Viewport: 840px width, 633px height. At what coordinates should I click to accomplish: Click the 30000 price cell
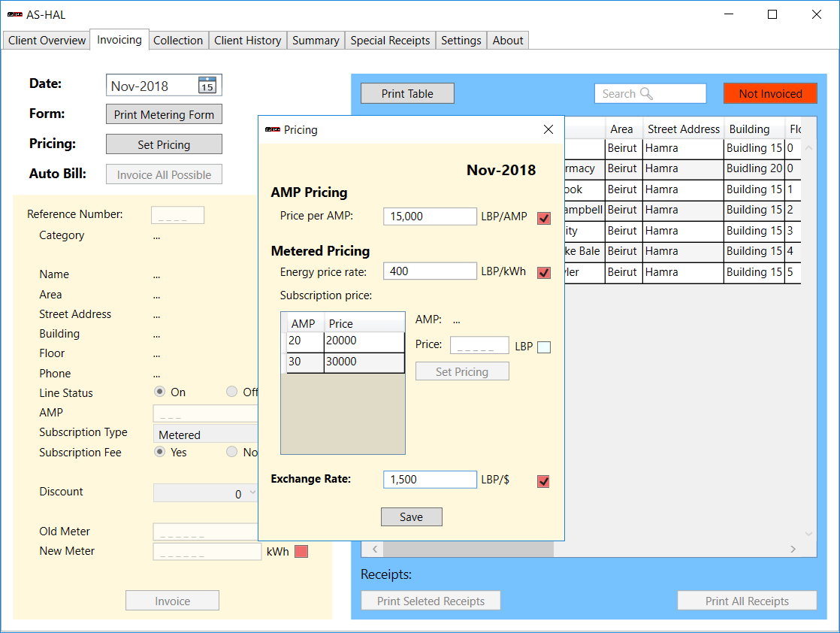coord(364,362)
